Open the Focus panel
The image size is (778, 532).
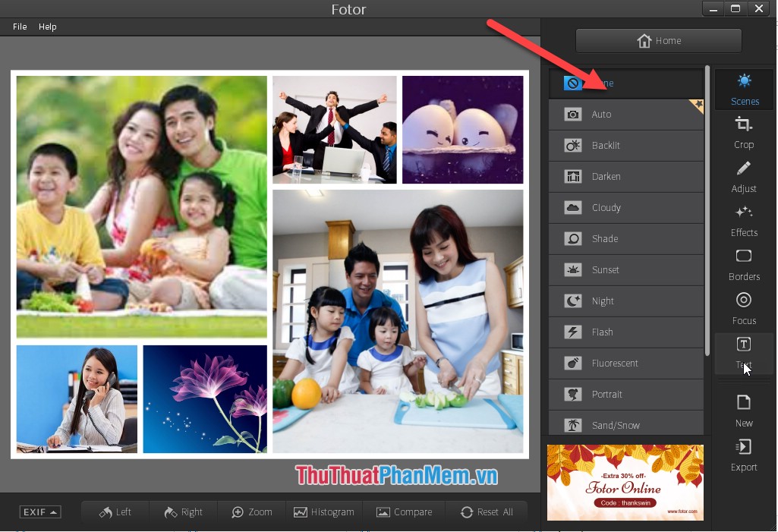tap(744, 309)
